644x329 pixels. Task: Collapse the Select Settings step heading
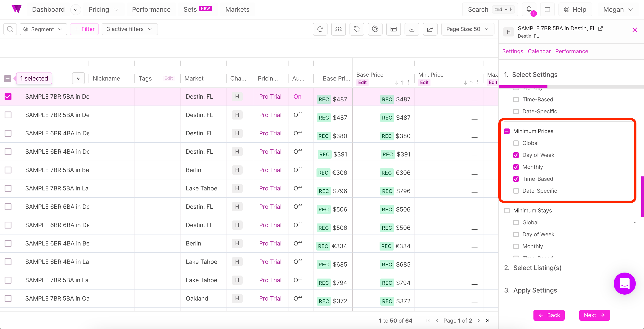point(530,75)
